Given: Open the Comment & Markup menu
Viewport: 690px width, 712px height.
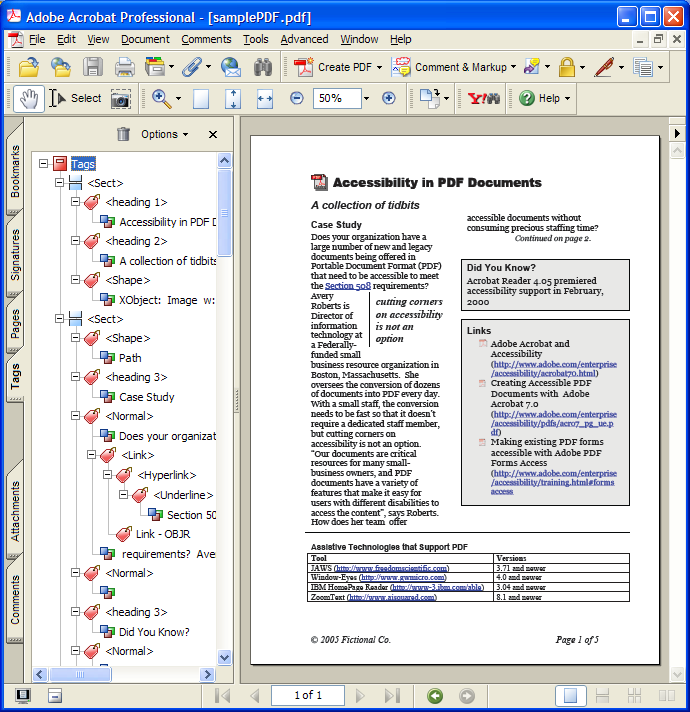Looking at the screenshot, I should coord(454,67).
